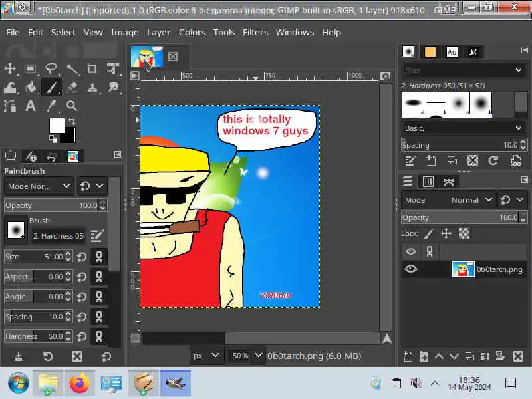Switch to the Undo History tab

pyautogui.click(x=52, y=156)
